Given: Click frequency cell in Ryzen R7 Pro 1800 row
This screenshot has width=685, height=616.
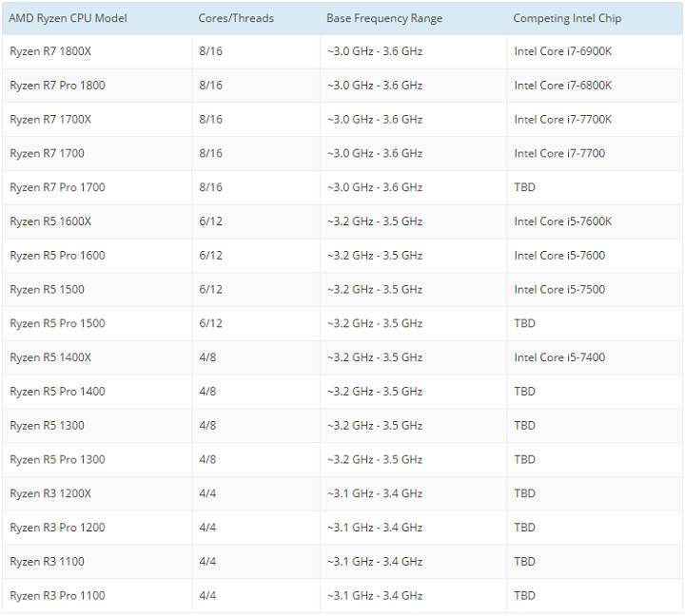Looking at the screenshot, I should point(413,86).
